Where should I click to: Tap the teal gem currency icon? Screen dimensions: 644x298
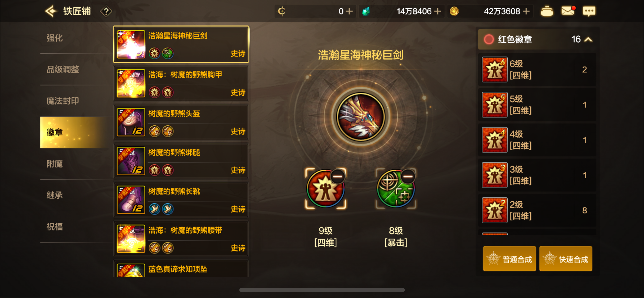click(x=366, y=11)
